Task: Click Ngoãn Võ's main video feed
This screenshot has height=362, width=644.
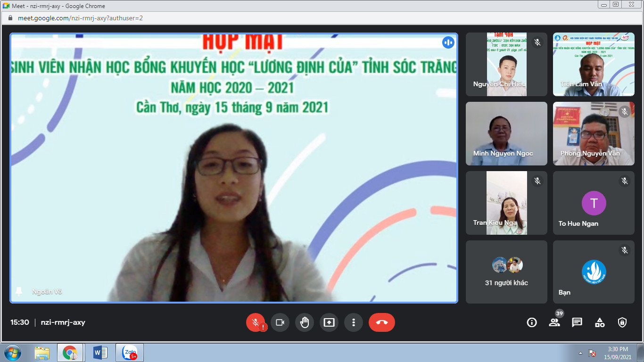Action: (234, 168)
